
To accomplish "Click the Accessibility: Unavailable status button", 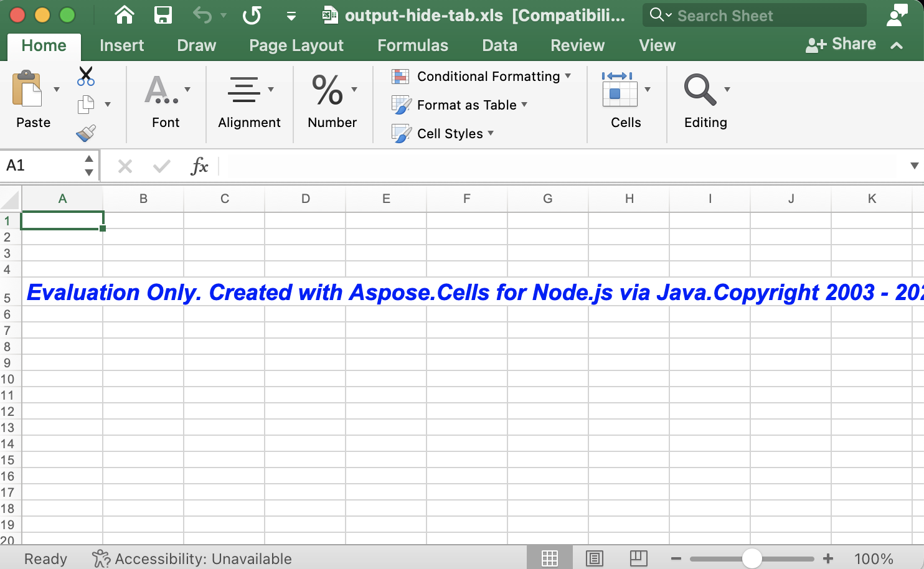I will (193, 558).
